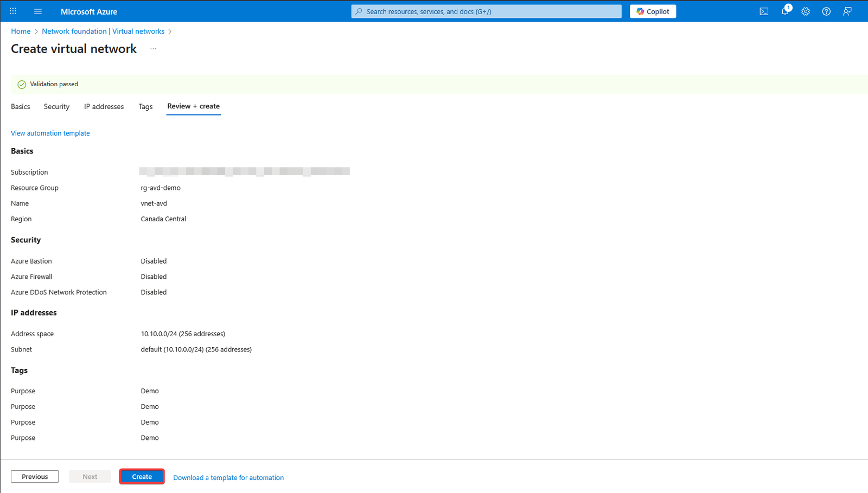Open the hamburger portal menu
Image resolution: width=868 pixels, height=493 pixels.
[x=38, y=11]
